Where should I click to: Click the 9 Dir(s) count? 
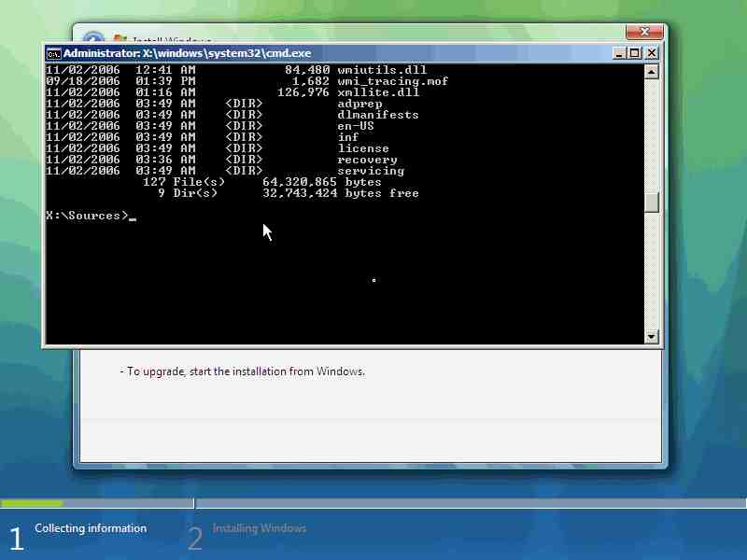[188, 193]
